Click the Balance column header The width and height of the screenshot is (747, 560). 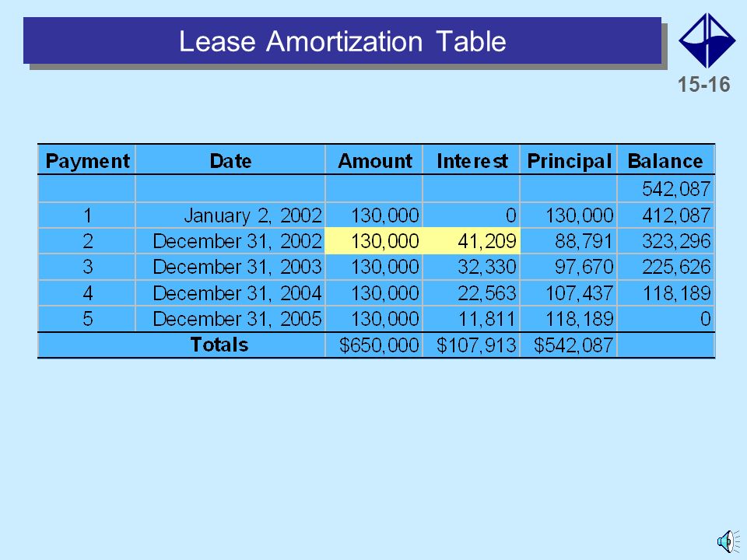coord(666,160)
